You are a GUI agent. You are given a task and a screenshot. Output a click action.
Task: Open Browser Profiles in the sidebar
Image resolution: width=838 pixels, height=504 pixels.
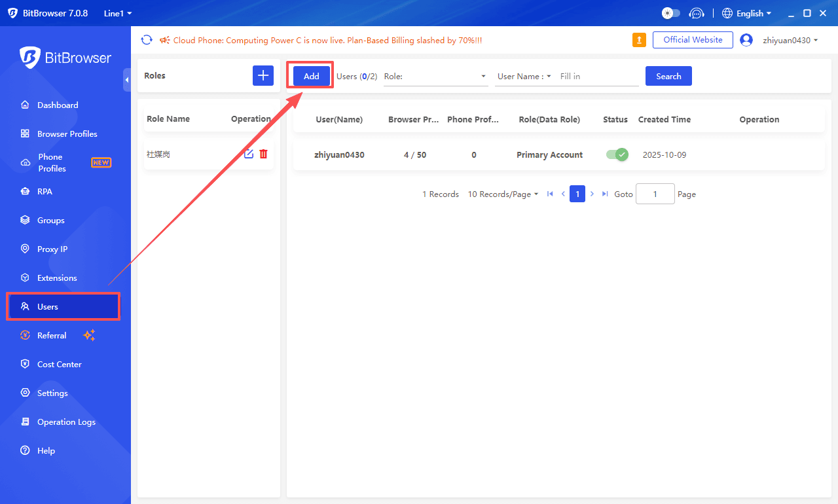pyautogui.click(x=67, y=134)
